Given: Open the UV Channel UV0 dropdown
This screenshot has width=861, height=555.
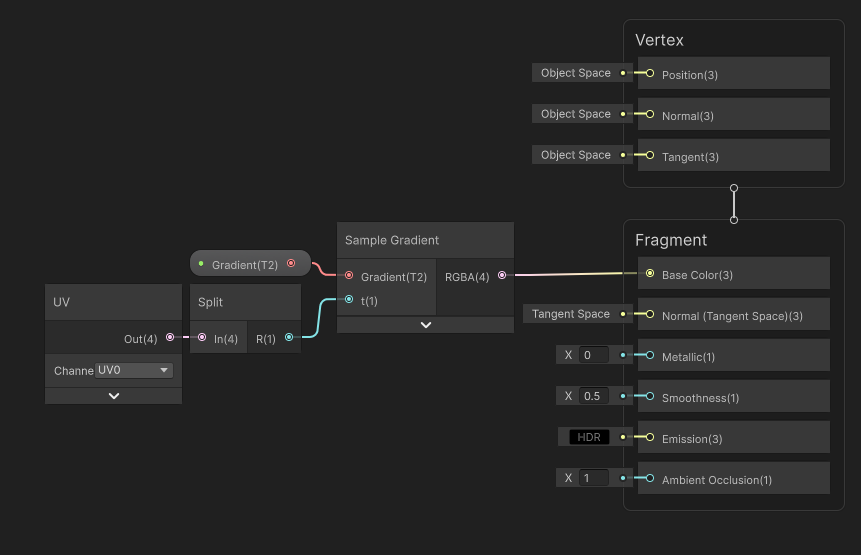Looking at the screenshot, I should point(134,370).
